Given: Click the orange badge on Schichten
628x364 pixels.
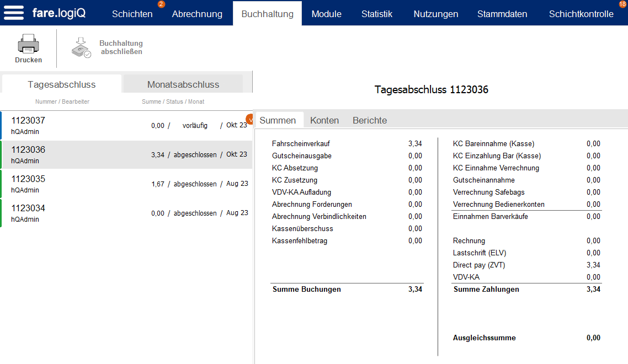Looking at the screenshot, I should coord(160,5).
